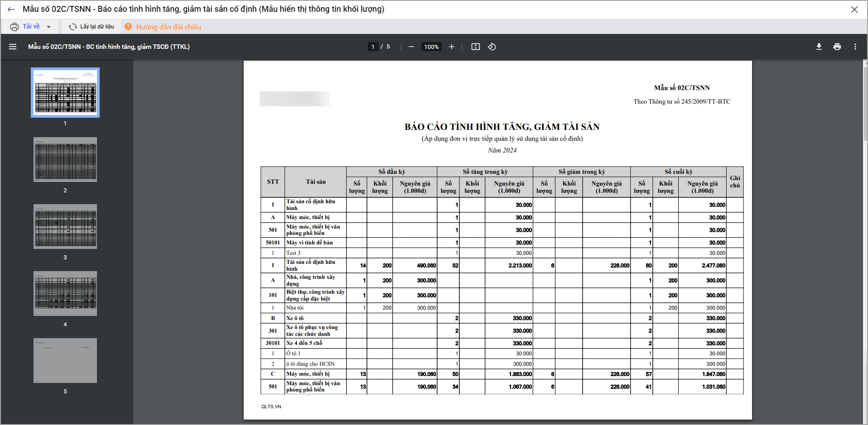Download the PDF from viewer toolbar
868x425 pixels.
[x=819, y=47]
